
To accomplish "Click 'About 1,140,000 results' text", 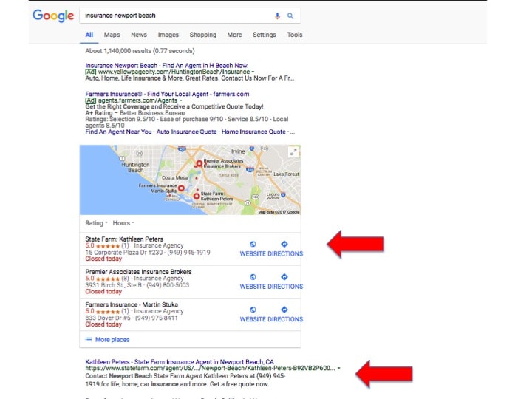I will (x=140, y=51).
